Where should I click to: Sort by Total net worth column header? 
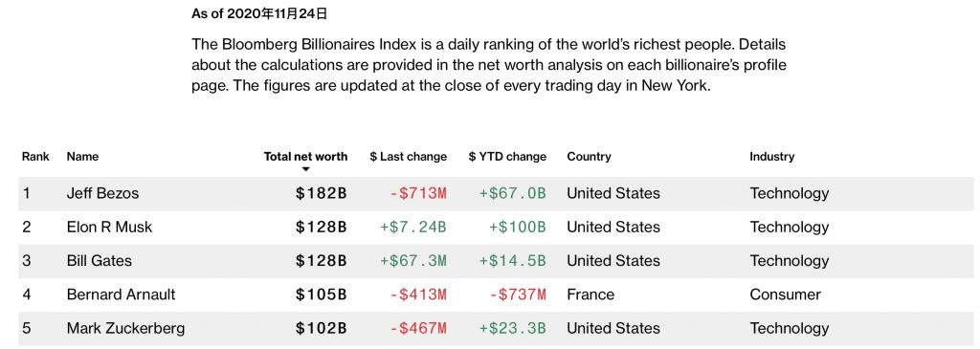tap(305, 156)
